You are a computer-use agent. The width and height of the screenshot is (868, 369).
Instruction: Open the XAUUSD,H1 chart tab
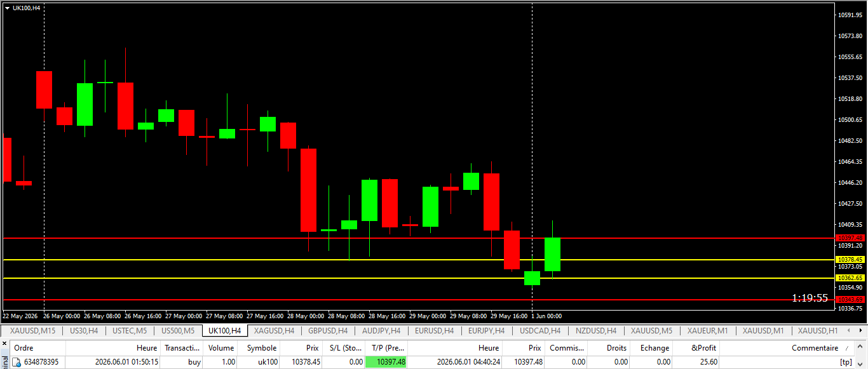[x=818, y=330]
